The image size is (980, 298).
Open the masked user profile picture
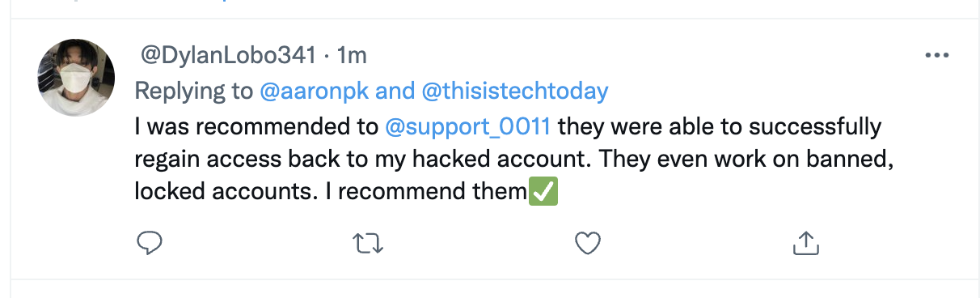[x=76, y=78]
